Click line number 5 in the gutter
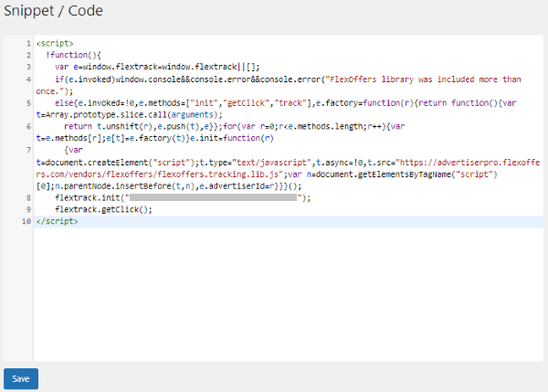The width and height of the screenshot is (548, 392). tap(28, 102)
